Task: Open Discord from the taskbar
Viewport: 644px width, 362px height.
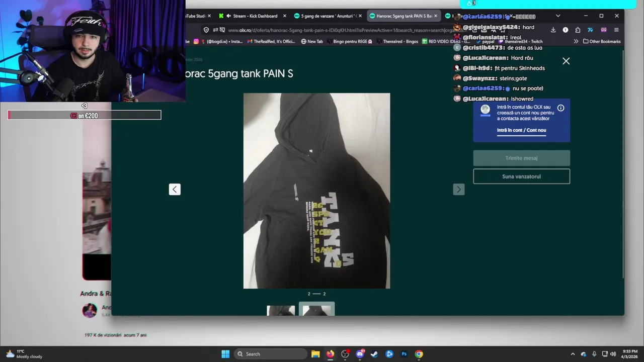Action: [360, 354]
